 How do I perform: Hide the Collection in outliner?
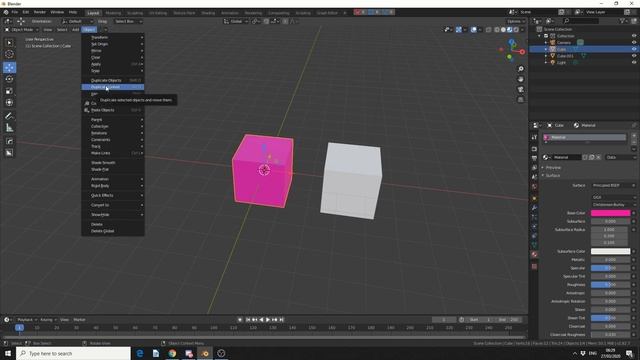[x=634, y=36]
